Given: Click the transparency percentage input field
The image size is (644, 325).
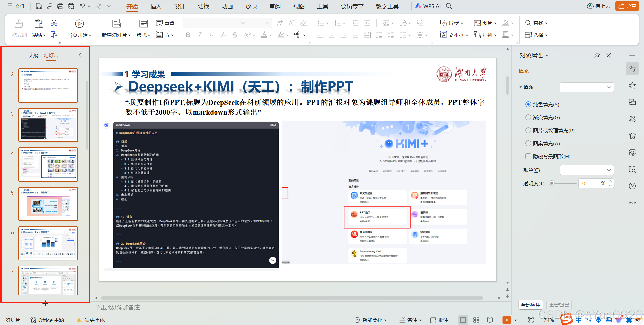Looking at the screenshot, I should pyautogui.click(x=592, y=183).
